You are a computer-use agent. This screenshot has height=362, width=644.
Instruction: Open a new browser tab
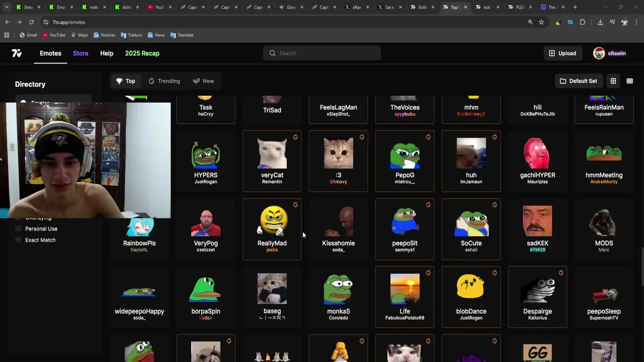click(x=575, y=7)
